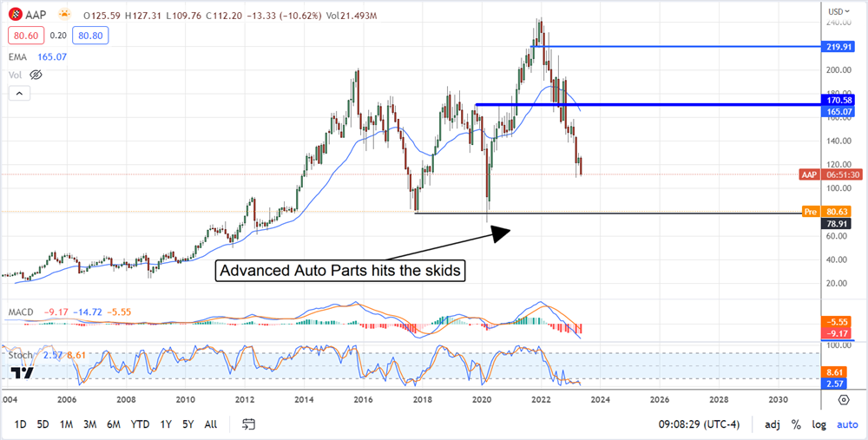Click the 219.91 price level label
Viewport: 868px width, 440px height.
(839, 47)
